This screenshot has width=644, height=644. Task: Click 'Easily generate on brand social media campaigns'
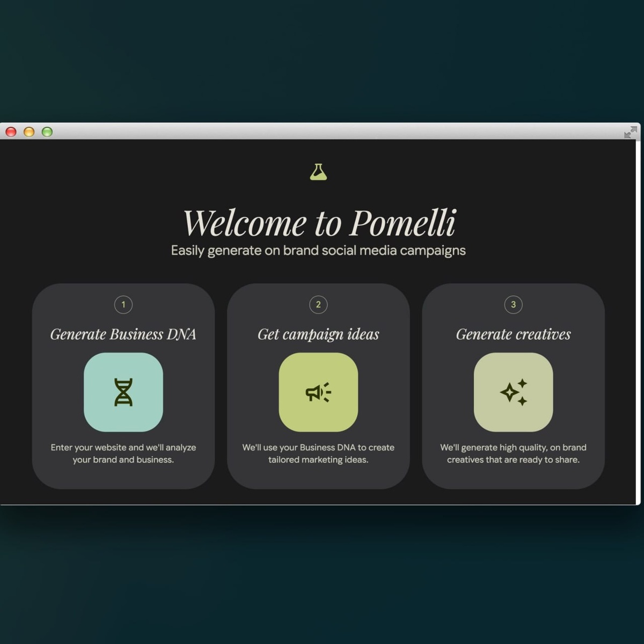318,251
